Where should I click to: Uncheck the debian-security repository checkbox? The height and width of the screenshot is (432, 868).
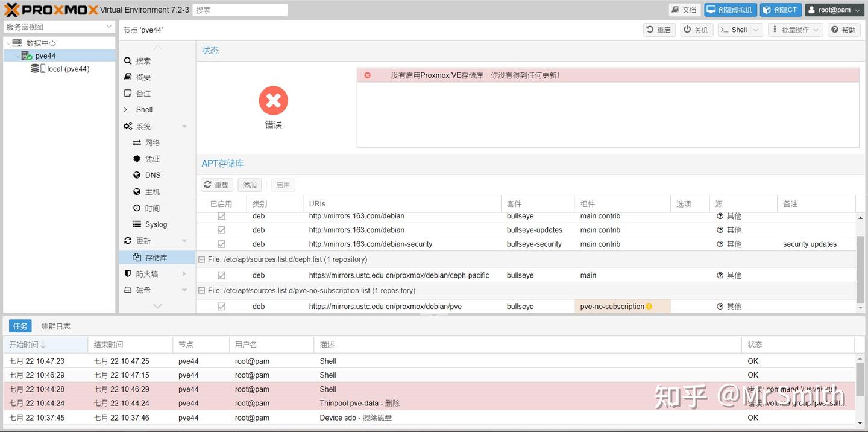coord(221,244)
